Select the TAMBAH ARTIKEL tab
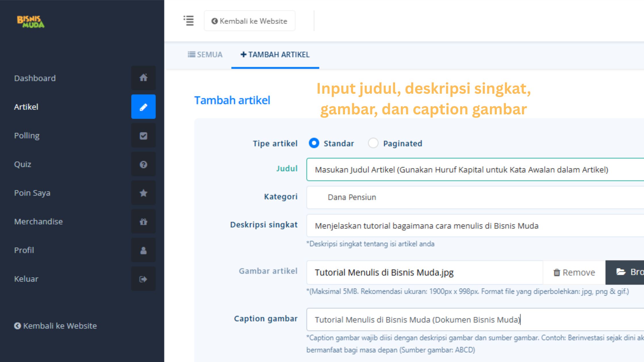Screen dimensions: 644x362 pos(275,55)
